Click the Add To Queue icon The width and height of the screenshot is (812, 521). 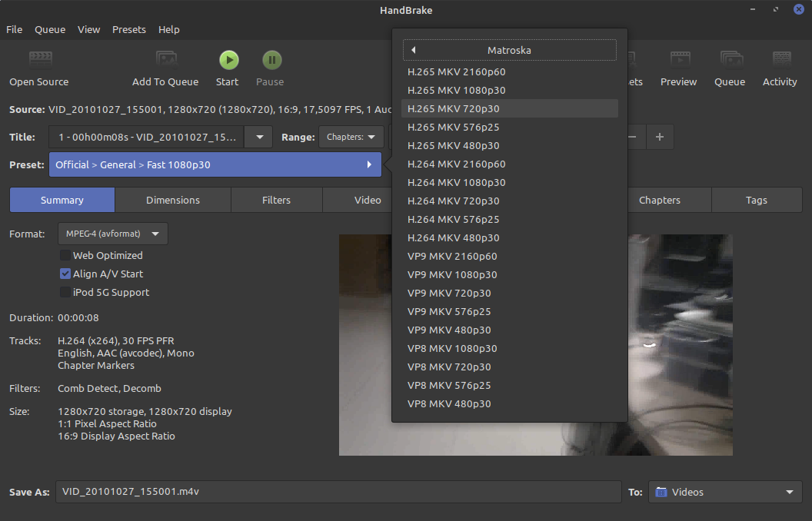click(166, 60)
